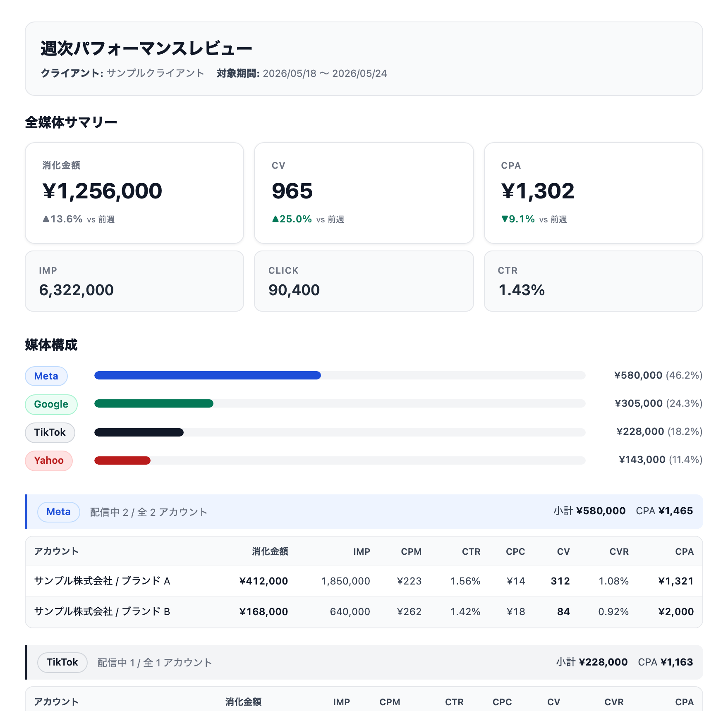Click the CVR header in Meta table
Image resolution: width=728 pixels, height=711 pixels.
(x=619, y=551)
